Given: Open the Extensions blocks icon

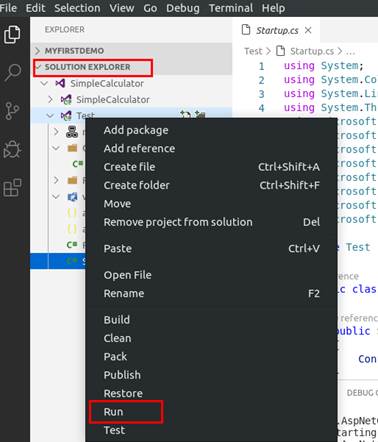Looking at the screenshot, I should coord(12,187).
